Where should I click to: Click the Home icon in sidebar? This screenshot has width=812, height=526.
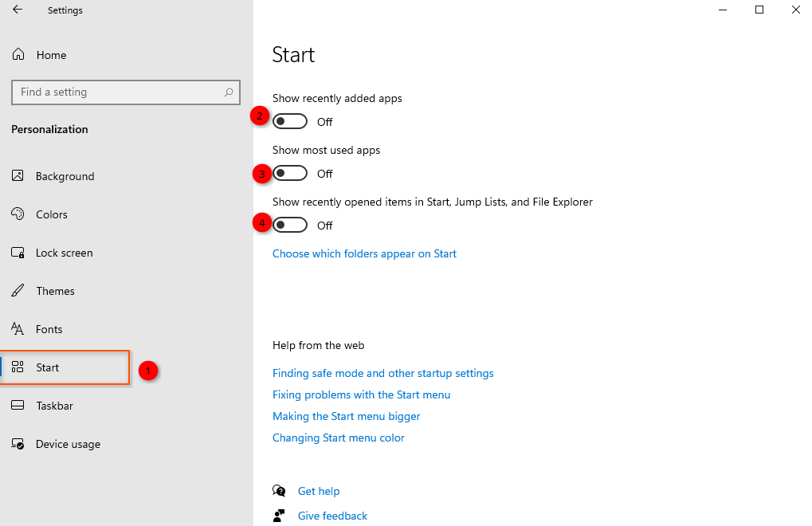pyautogui.click(x=18, y=55)
